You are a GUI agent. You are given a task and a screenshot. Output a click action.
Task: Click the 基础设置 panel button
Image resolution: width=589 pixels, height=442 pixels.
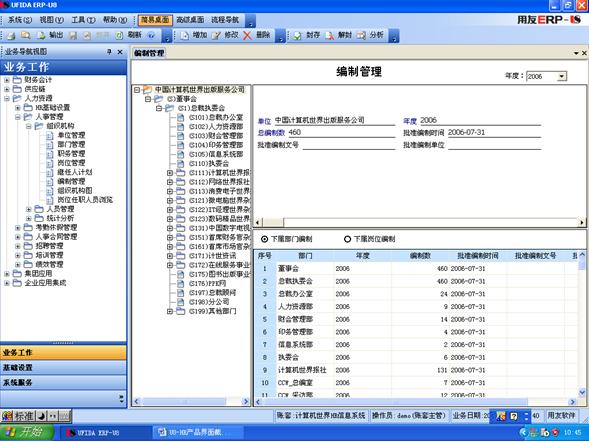63,368
